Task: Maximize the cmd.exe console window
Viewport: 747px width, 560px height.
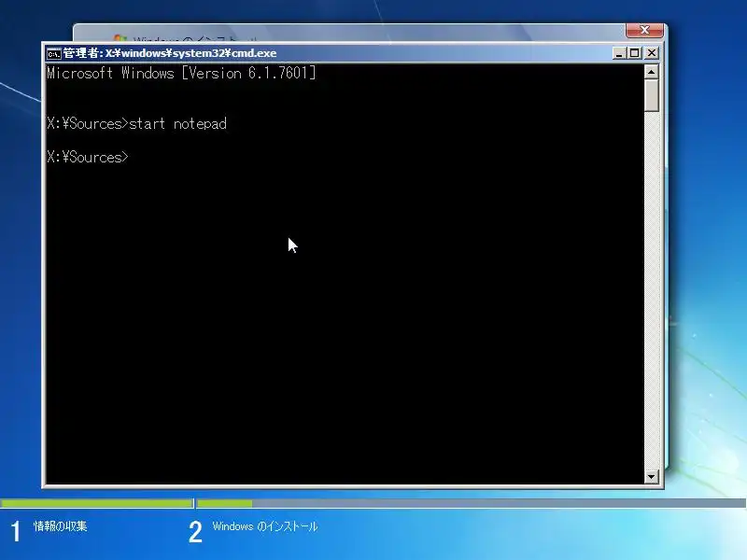Action: point(635,53)
